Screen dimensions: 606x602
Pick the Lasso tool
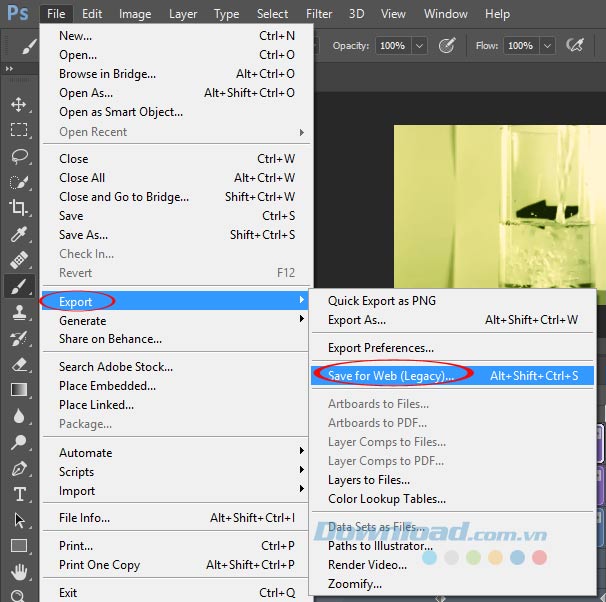tap(18, 156)
